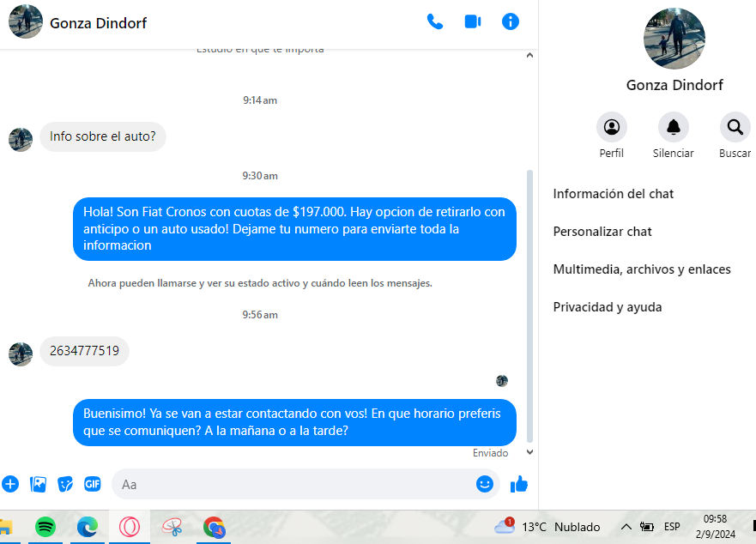Send a thumbs-up like
The width and height of the screenshot is (756, 544).
click(519, 484)
